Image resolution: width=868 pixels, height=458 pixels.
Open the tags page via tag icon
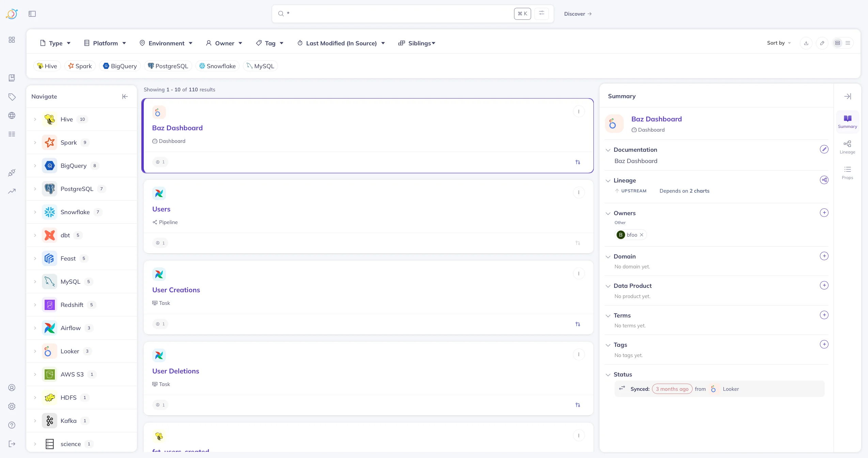12,97
